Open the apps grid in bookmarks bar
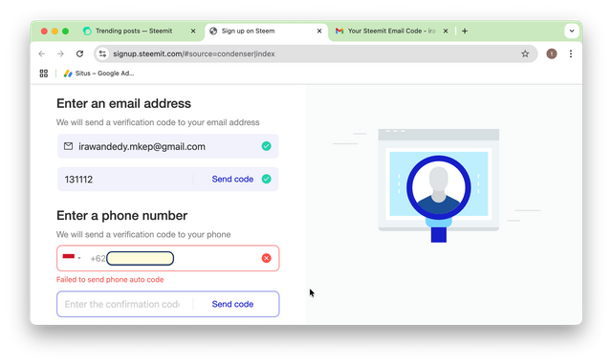The width and height of the screenshot is (612, 364). (44, 74)
